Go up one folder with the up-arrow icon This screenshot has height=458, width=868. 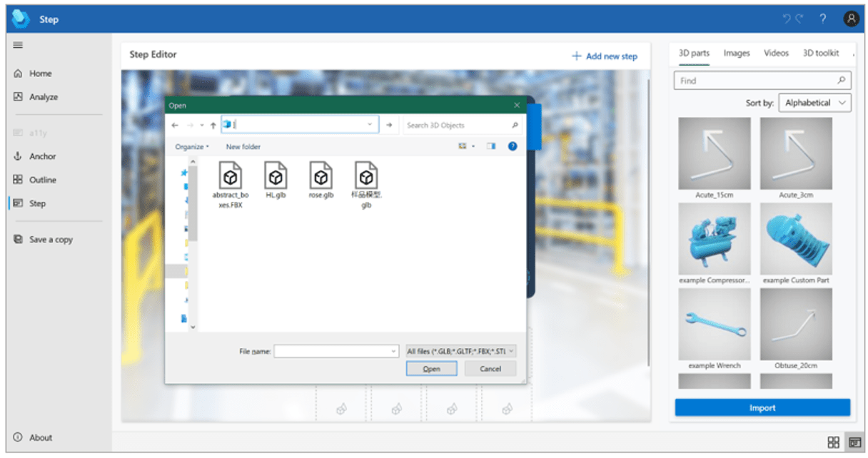212,124
